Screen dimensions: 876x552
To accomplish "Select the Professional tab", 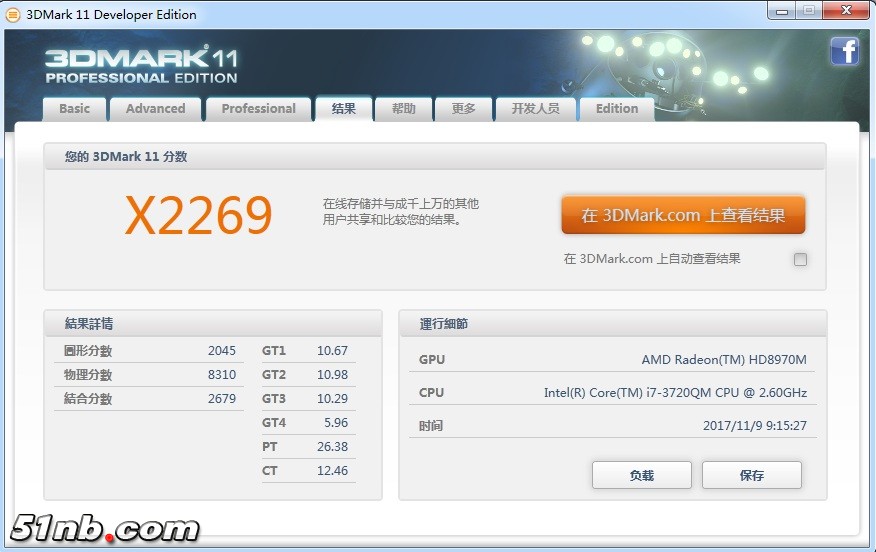I will point(259,108).
